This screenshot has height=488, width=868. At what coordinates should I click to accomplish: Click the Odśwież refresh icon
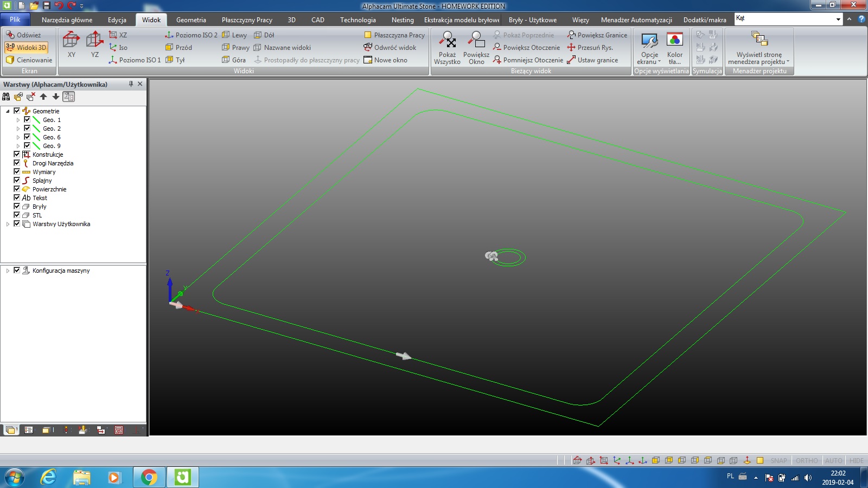click(x=10, y=35)
